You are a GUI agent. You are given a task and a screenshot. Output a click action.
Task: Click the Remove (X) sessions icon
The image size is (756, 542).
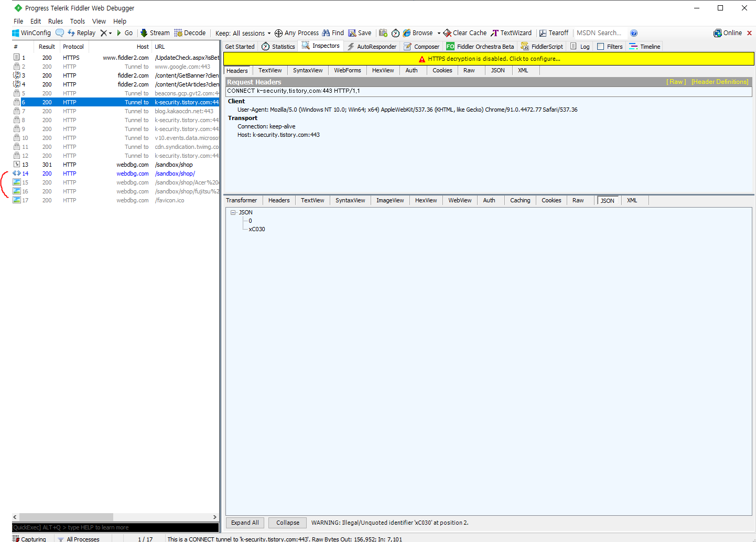click(x=104, y=33)
